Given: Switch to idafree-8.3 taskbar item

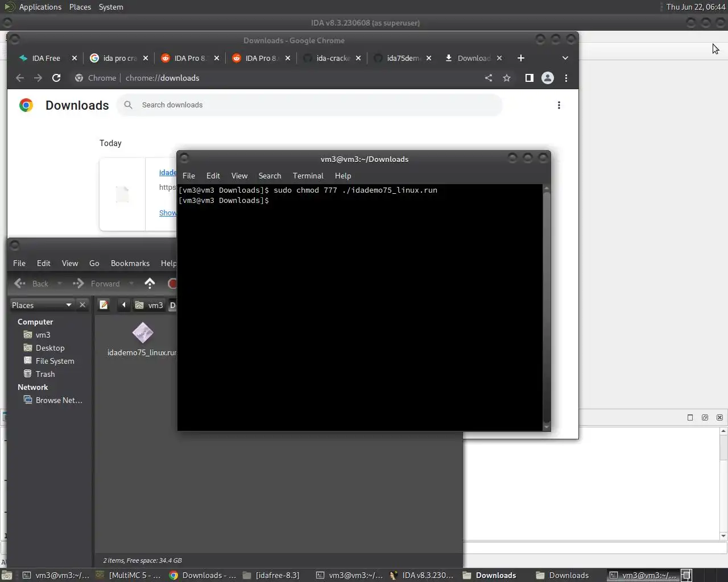Looking at the screenshot, I should coord(271,575).
